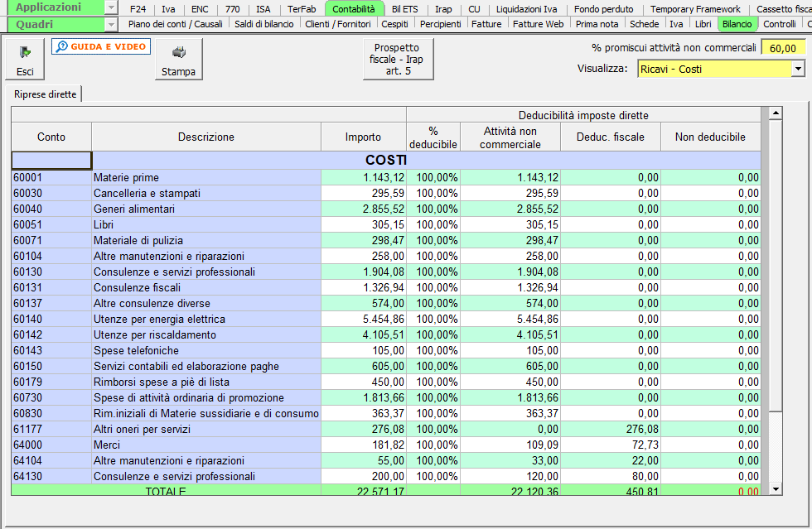This screenshot has width=812, height=529.
Task: Select the Cespiti tab
Action: [395, 24]
